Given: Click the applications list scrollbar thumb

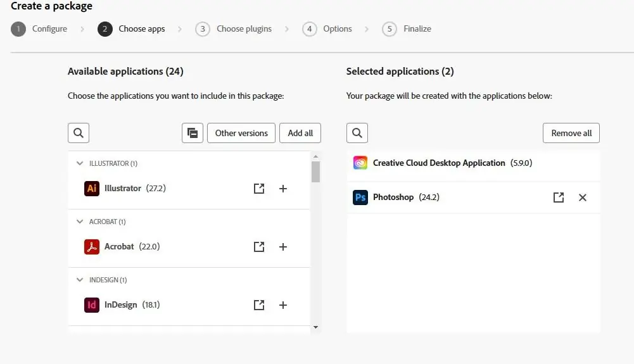Looking at the screenshot, I should point(316,172).
